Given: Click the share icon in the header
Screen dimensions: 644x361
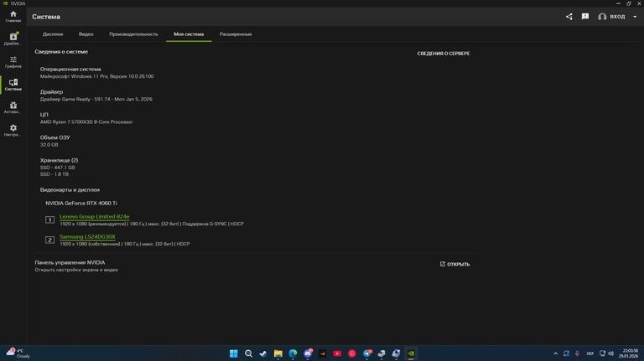Looking at the screenshot, I should (x=569, y=17).
